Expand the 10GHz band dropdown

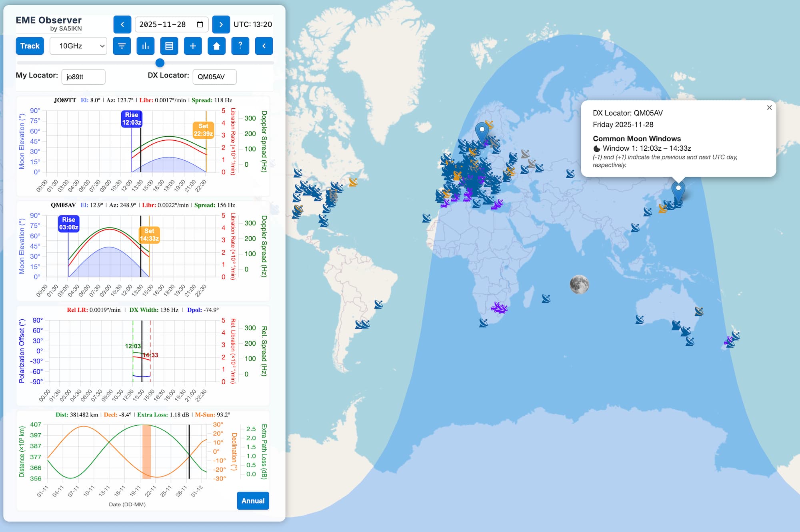coord(78,46)
